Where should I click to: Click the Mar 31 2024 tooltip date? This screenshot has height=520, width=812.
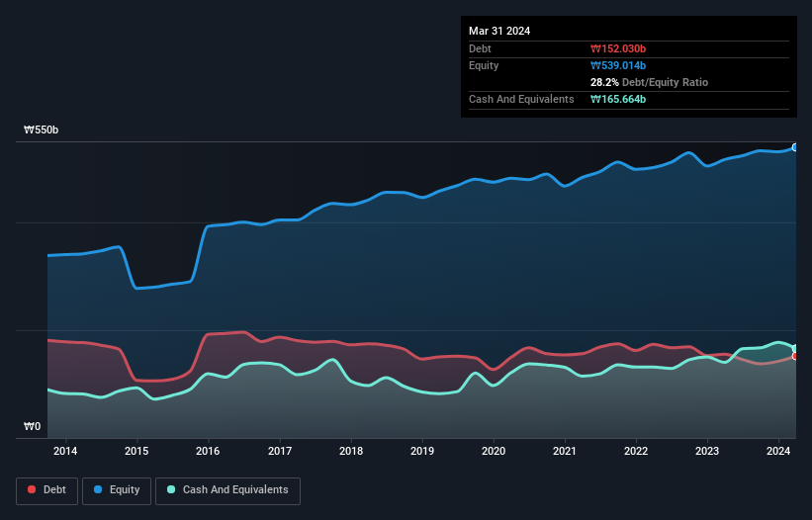tap(499, 31)
